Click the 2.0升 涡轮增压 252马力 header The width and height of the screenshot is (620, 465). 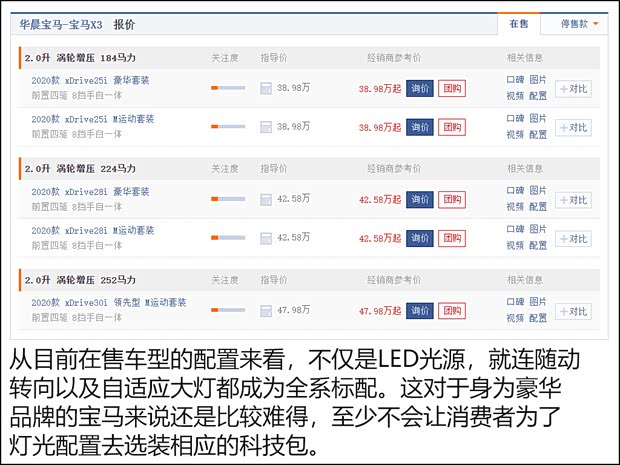[x=80, y=280]
